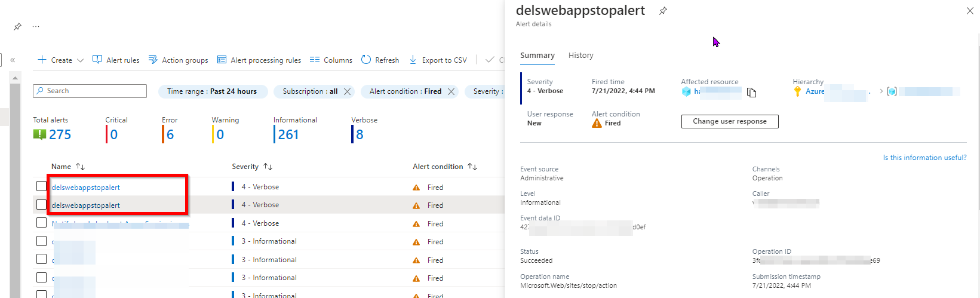
Task: Click Change user response button
Action: [x=729, y=121]
